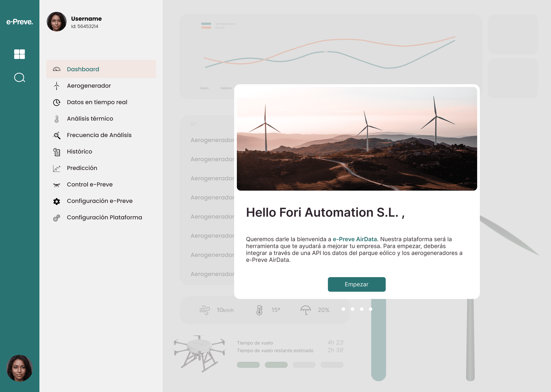Click the 2h 39' remaining time value
This screenshot has height=392, width=551.
pos(336,350)
